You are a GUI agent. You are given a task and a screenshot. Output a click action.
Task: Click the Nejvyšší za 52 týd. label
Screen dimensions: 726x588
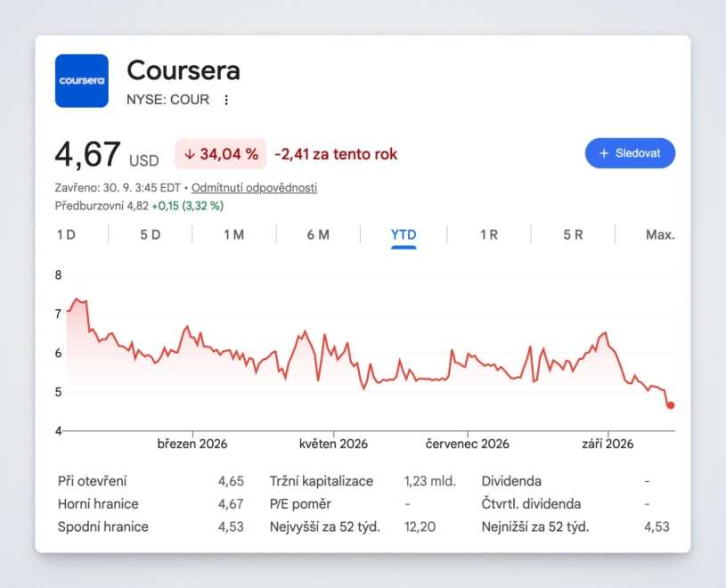click(x=324, y=527)
